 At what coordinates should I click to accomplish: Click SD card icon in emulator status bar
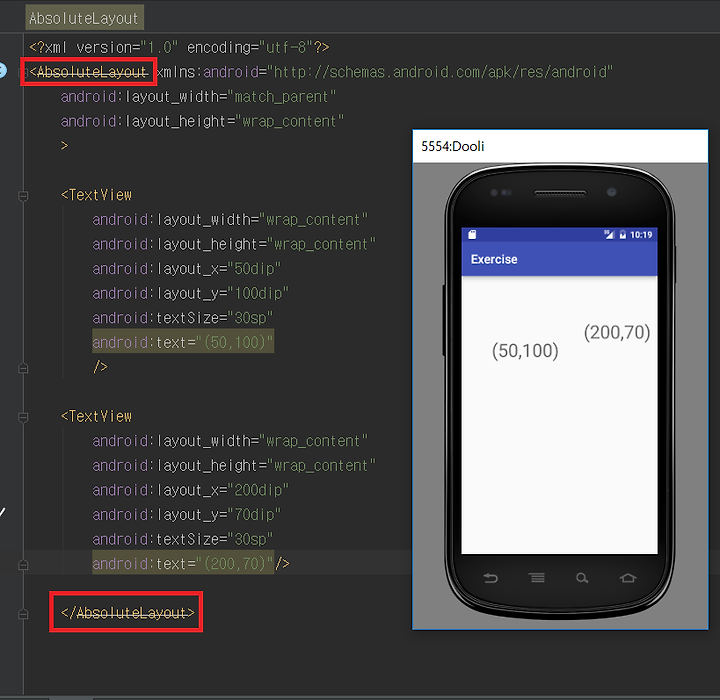472,235
